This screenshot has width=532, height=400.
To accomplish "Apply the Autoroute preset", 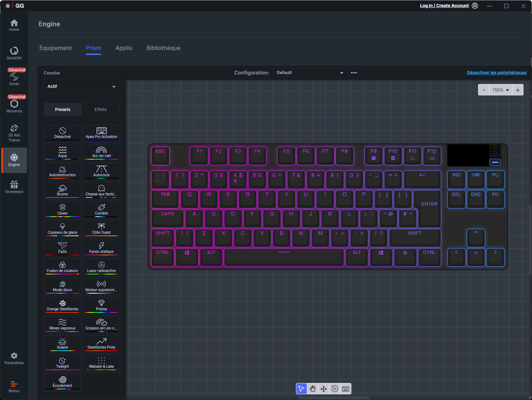I will coord(101,172).
